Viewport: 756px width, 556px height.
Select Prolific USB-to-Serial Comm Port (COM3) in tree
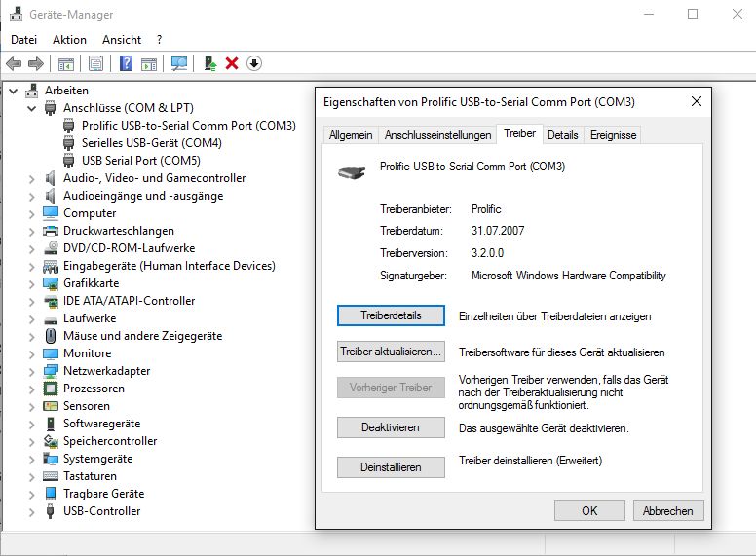pos(189,126)
